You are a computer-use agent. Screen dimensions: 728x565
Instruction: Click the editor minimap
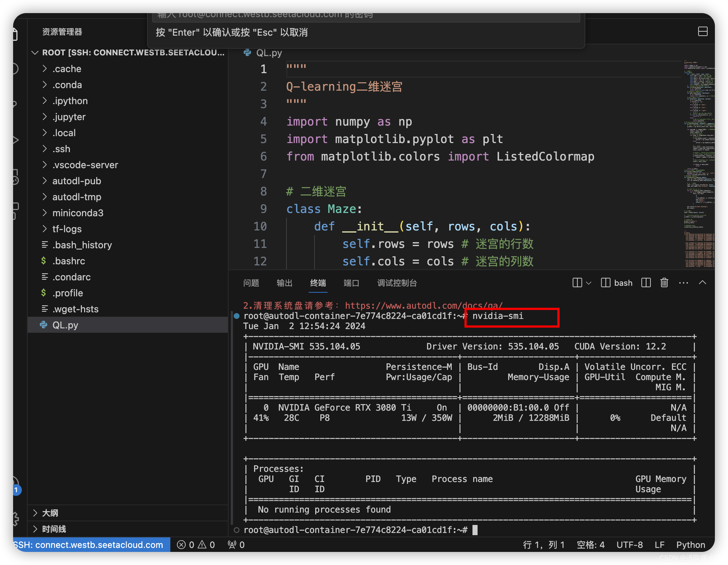click(699, 164)
